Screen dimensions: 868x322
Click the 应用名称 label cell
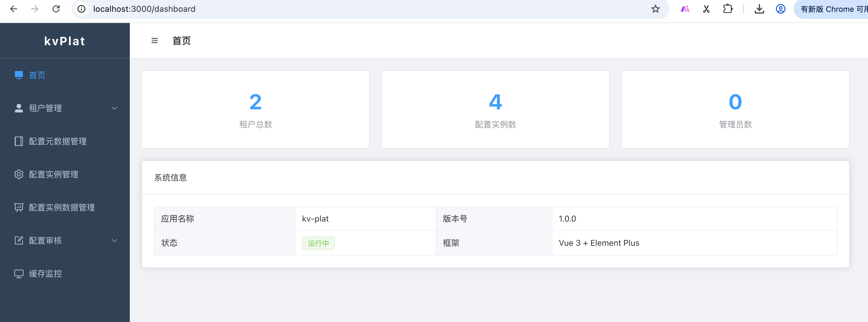point(225,219)
